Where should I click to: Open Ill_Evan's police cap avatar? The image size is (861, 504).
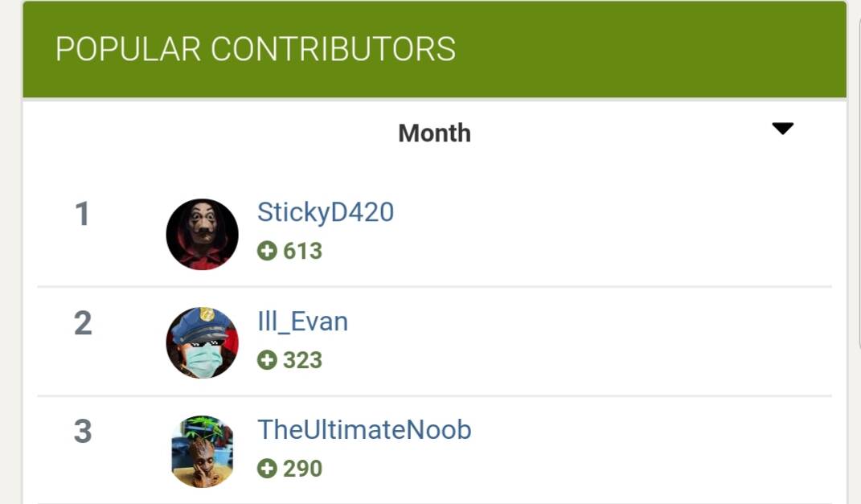[x=202, y=342]
